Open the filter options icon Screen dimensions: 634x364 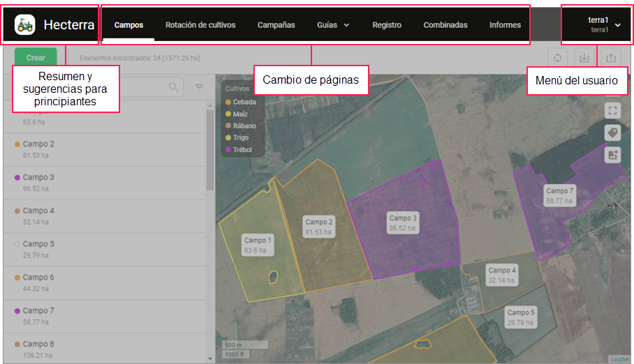[200, 87]
